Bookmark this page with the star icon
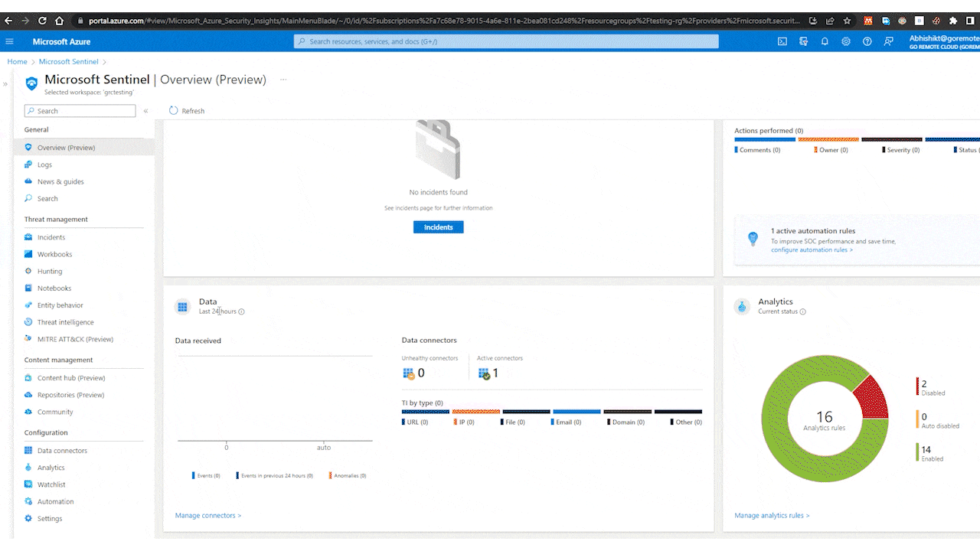Viewport: 980px width, 551px height. pos(847,21)
